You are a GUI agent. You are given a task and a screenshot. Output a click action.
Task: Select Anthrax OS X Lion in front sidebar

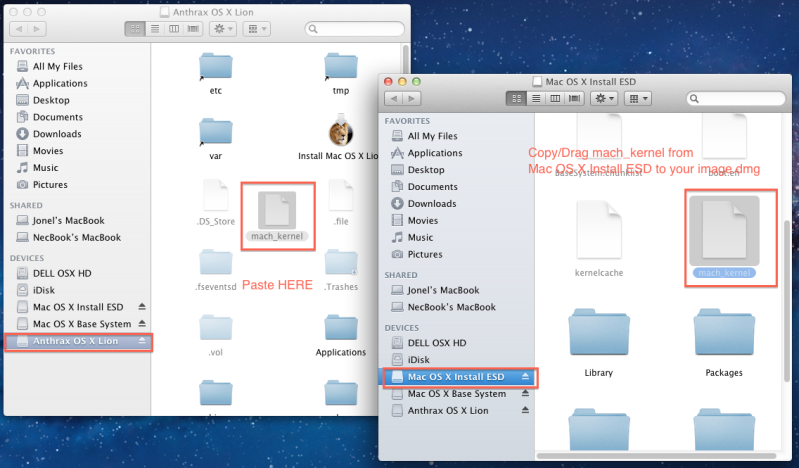point(447,410)
